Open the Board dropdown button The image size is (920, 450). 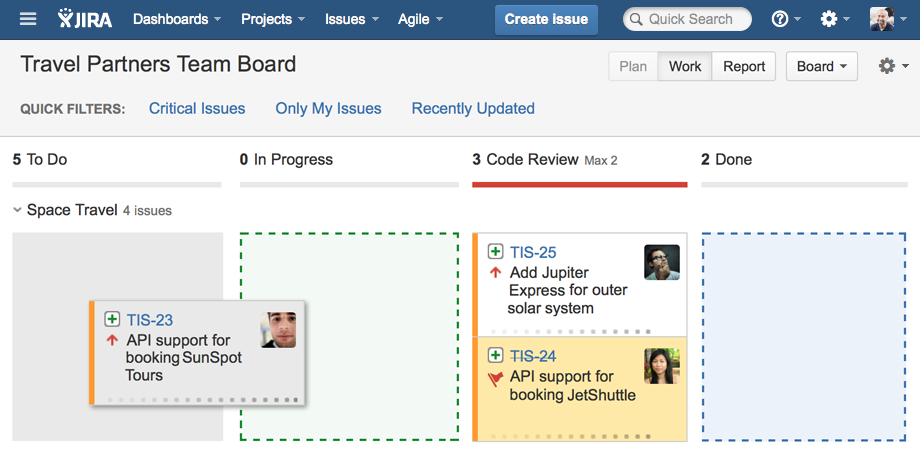click(x=822, y=66)
